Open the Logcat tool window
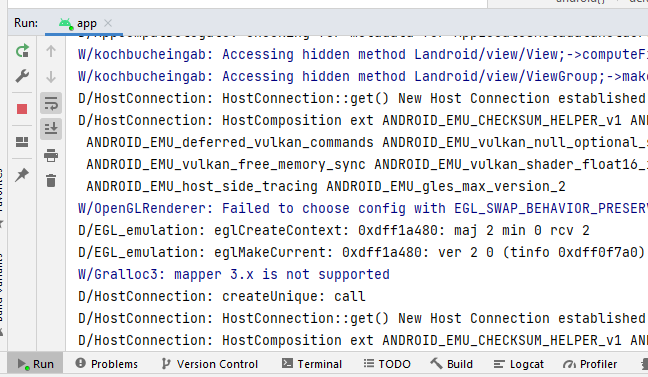The image size is (648, 377). (519, 364)
